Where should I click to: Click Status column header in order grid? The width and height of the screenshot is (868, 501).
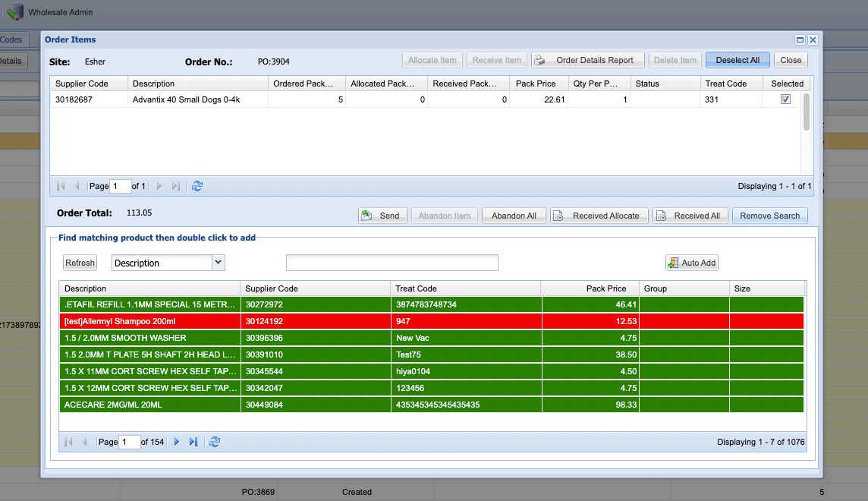point(666,83)
